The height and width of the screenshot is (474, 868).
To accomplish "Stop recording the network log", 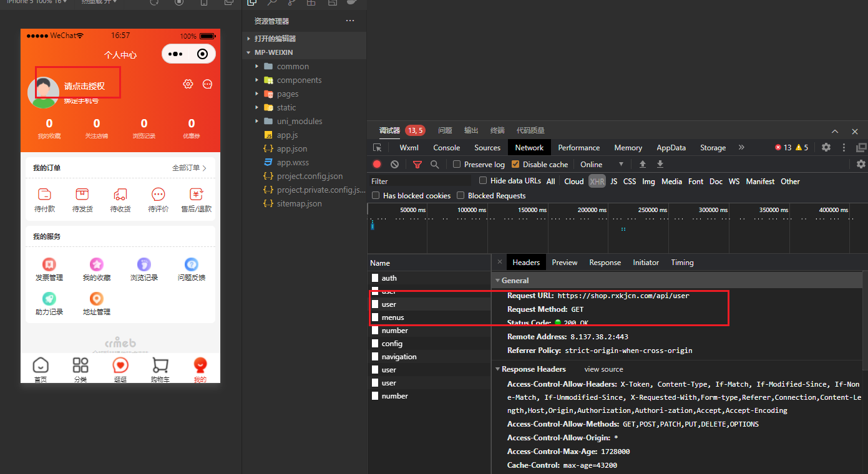I will tap(377, 164).
